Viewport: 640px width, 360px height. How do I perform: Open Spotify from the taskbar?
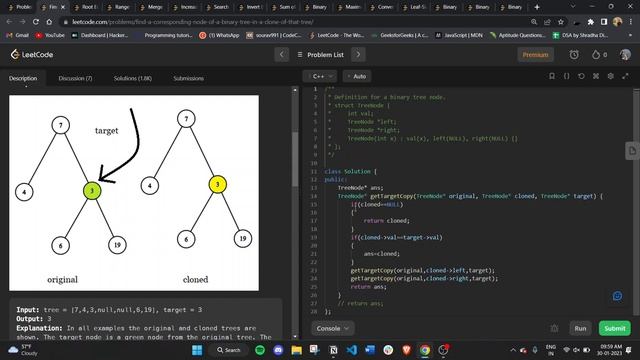click(x=260, y=350)
